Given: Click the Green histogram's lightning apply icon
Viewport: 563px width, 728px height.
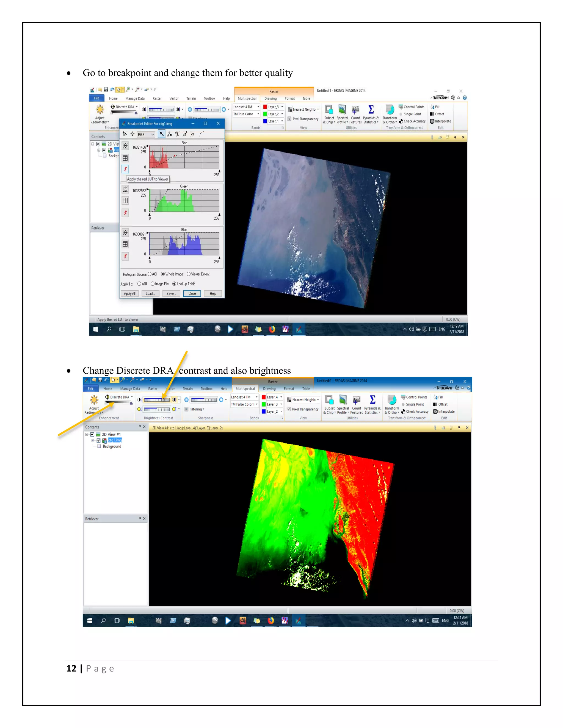Looking at the screenshot, I should (125, 213).
